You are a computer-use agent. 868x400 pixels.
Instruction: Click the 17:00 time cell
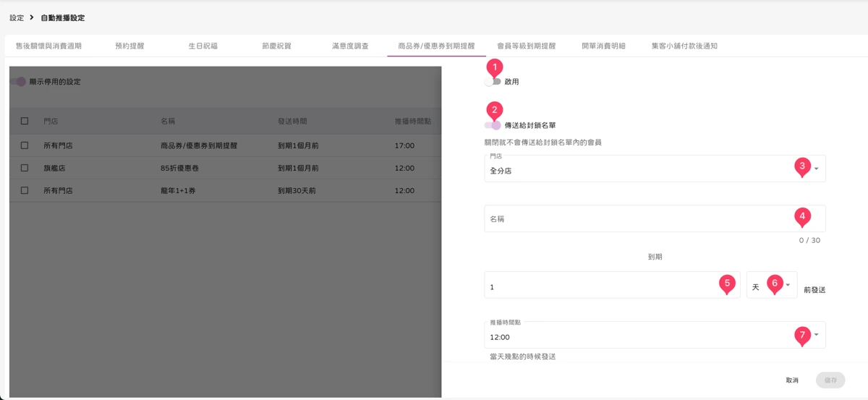coord(404,145)
